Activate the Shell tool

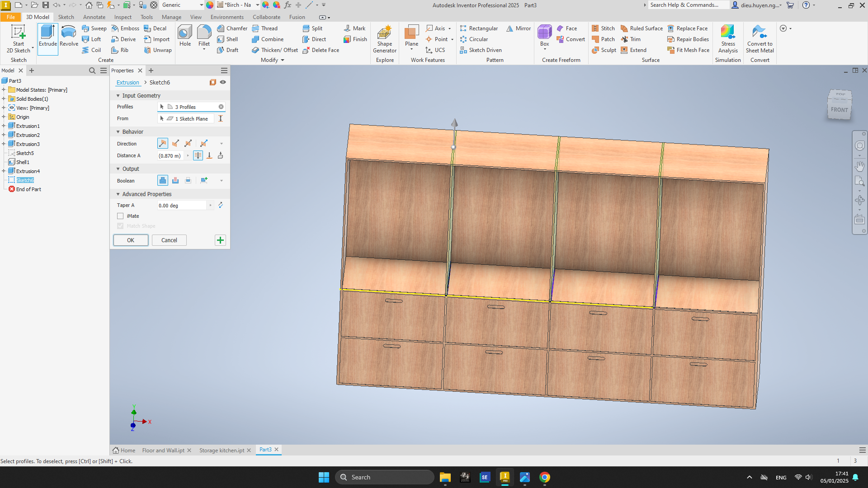[x=227, y=39]
